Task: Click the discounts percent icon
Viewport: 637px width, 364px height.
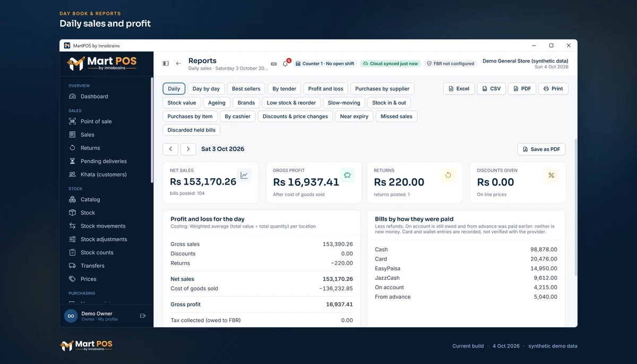Action: 551,176
